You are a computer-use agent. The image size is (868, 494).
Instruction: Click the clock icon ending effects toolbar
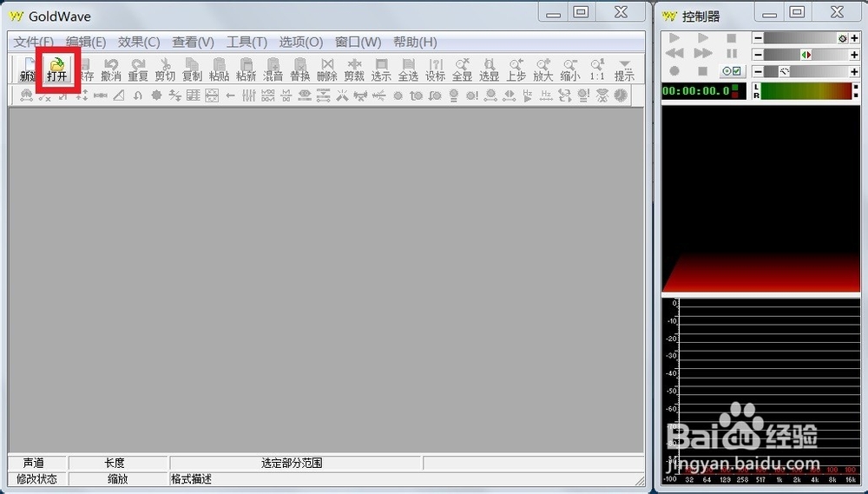coord(621,96)
